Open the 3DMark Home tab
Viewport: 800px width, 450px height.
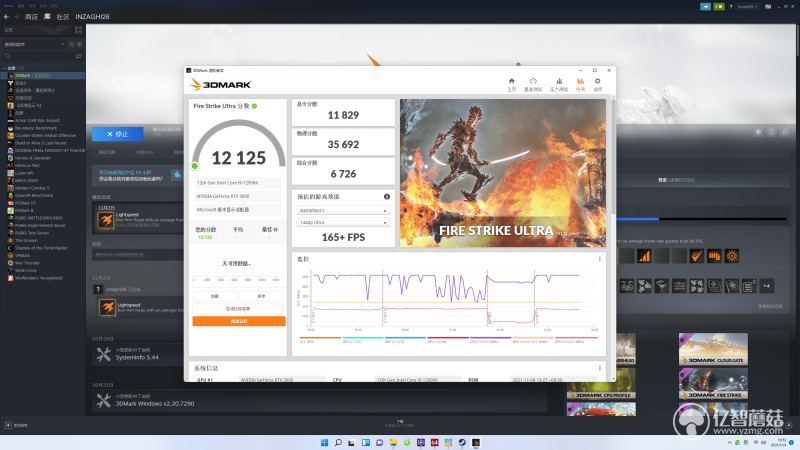click(x=511, y=84)
